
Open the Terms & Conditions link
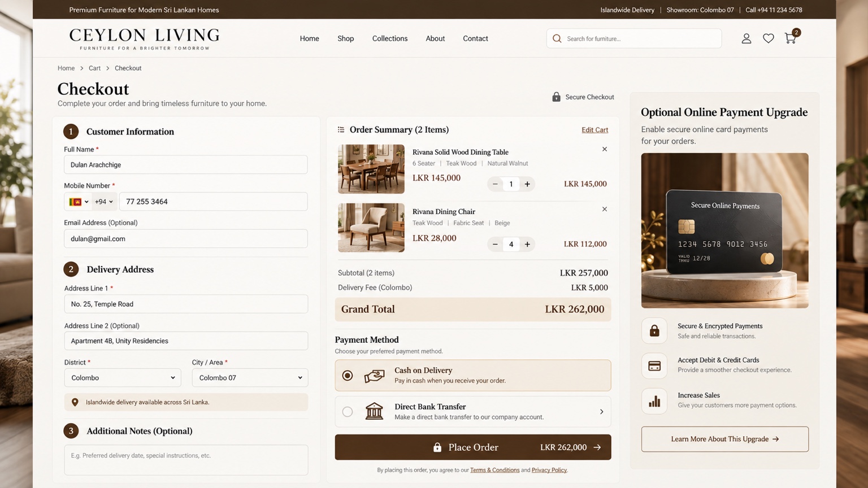coord(494,470)
